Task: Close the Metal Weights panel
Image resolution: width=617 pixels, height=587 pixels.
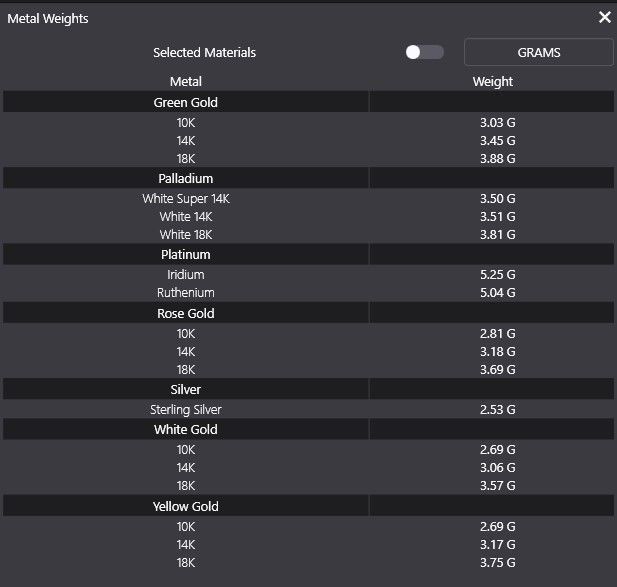Action: (604, 17)
